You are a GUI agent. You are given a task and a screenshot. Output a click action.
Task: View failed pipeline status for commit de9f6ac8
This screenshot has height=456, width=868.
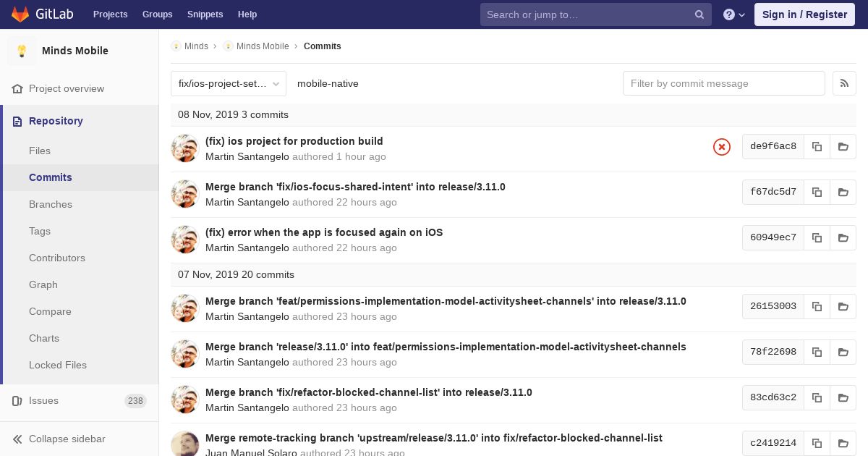tap(721, 147)
